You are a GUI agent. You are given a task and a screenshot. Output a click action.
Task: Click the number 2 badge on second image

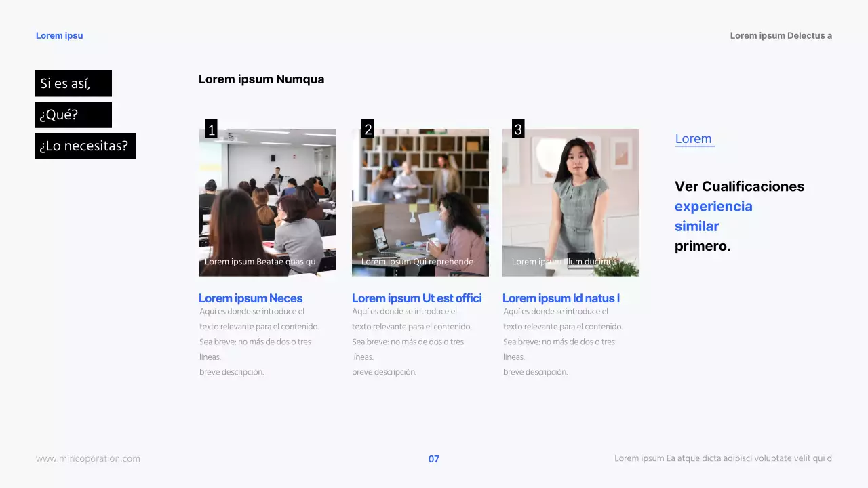coord(368,129)
